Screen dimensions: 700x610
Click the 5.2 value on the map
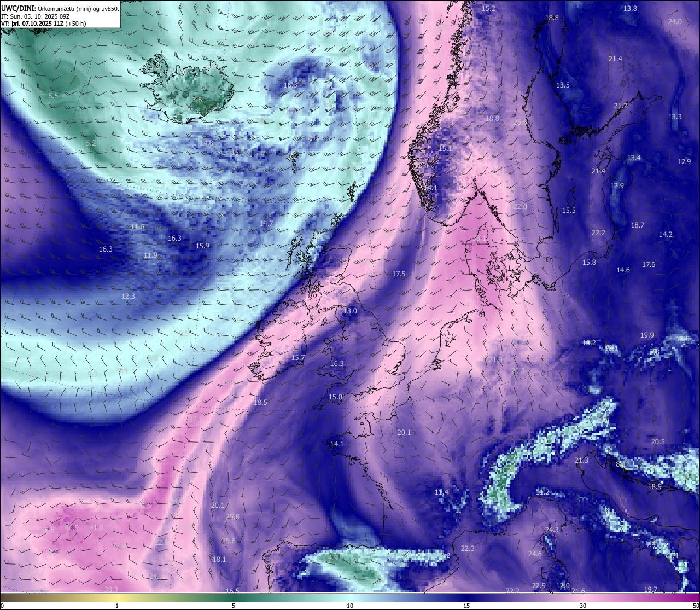click(x=91, y=143)
